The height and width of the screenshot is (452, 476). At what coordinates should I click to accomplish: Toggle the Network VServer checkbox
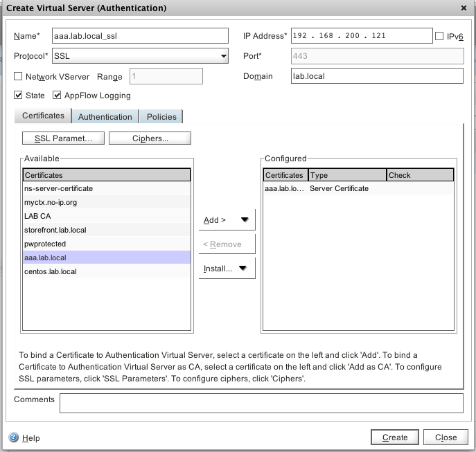point(19,77)
